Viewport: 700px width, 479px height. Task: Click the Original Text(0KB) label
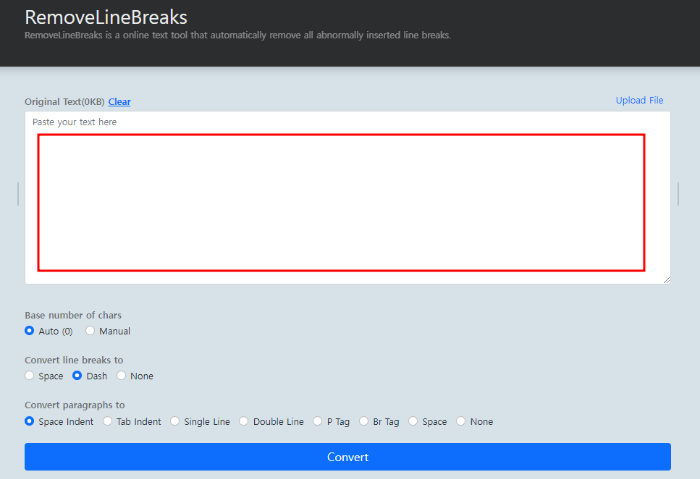tap(64, 102)
